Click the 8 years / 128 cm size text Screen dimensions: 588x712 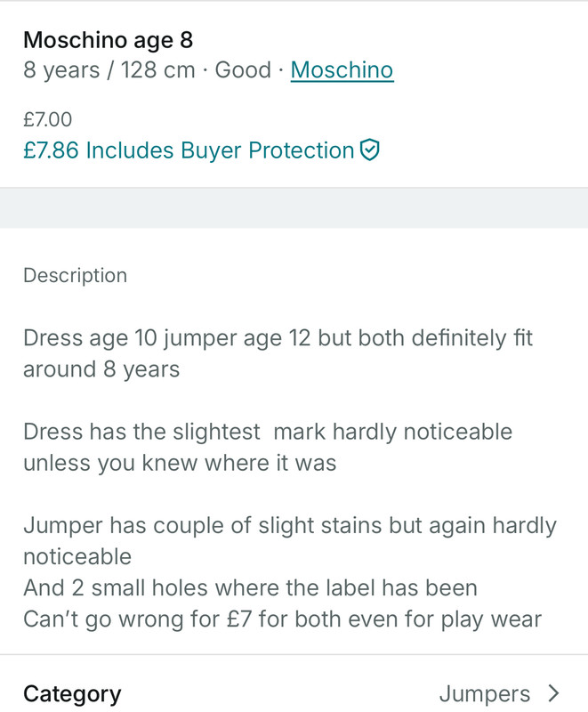(x=109, y=70)
